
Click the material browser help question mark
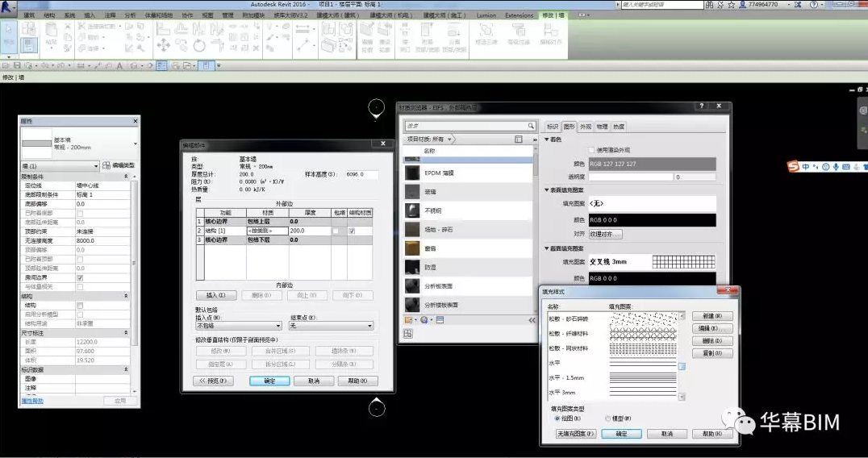coord(701,106)
